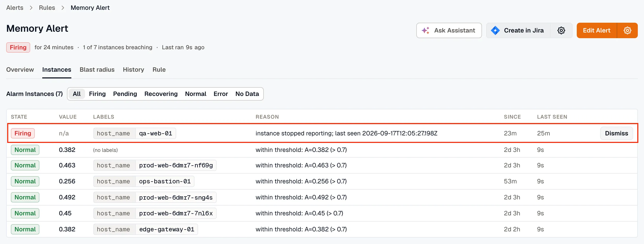Image resolution: width=644 pixels, height=244 pixels.
Task: Select the All instances filter
Action: 77,94
